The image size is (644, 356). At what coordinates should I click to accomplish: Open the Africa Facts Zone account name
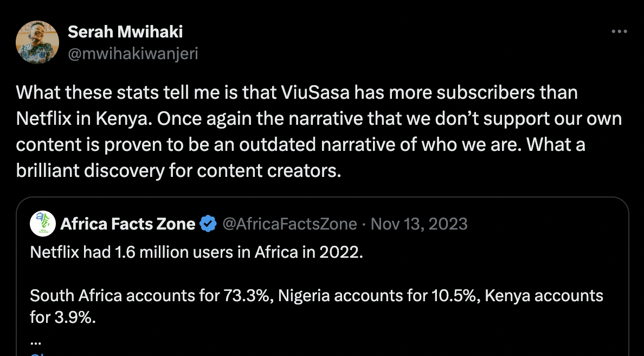coord(128,224)
